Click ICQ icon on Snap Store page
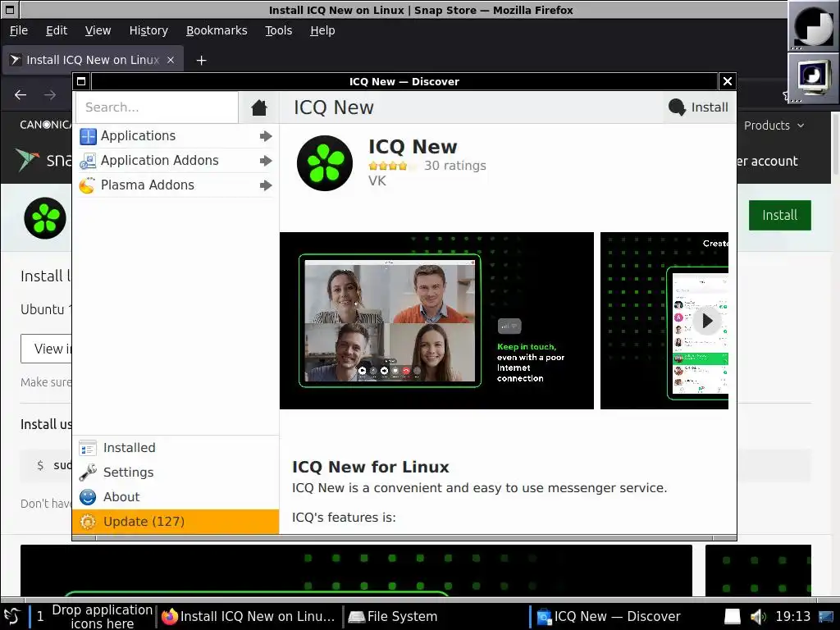Image resolution: width=840 pixels, height=630 pixels. click(x=45, y=218)
